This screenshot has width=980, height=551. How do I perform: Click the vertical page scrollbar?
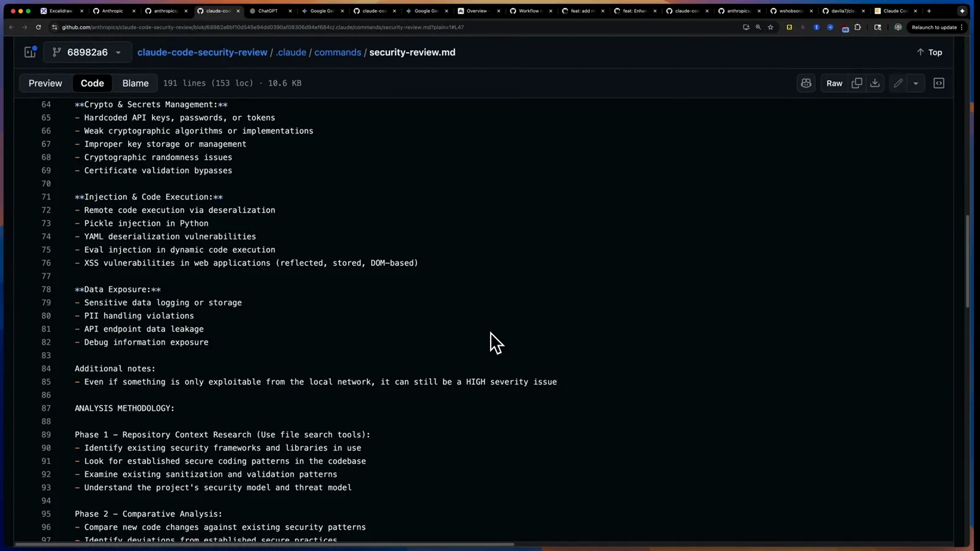click(x=968, y=261)
